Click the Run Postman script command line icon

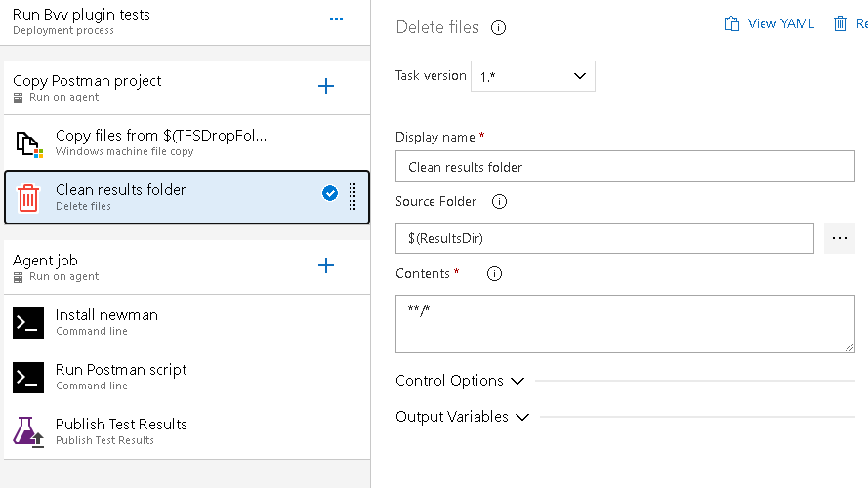28,378
